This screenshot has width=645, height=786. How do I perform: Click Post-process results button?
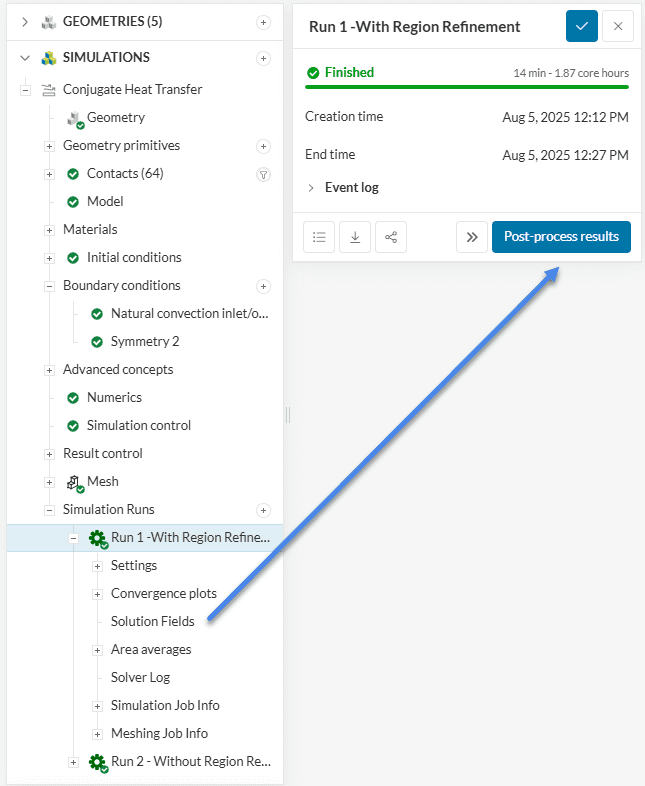coord(561,237)
